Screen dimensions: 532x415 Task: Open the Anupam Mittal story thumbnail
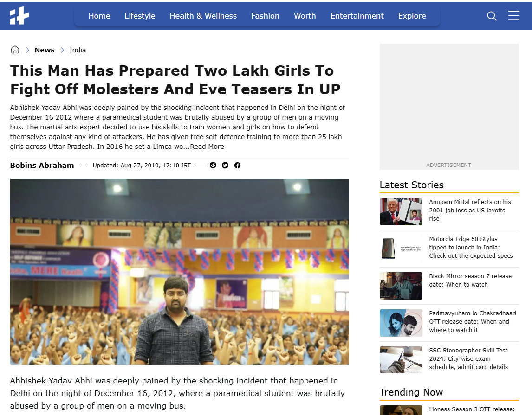(401, 212)
